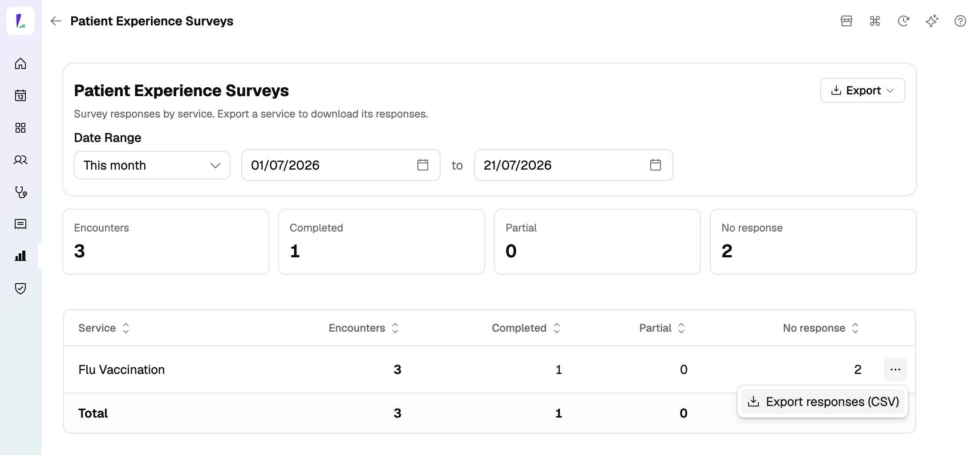Click the history clock icon

click(903, 21)
